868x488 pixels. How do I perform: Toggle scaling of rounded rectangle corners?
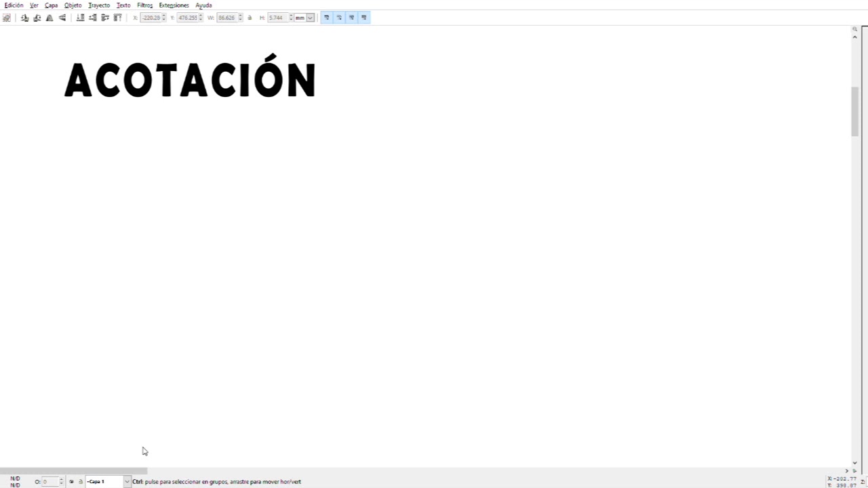[x=339, y=18]
